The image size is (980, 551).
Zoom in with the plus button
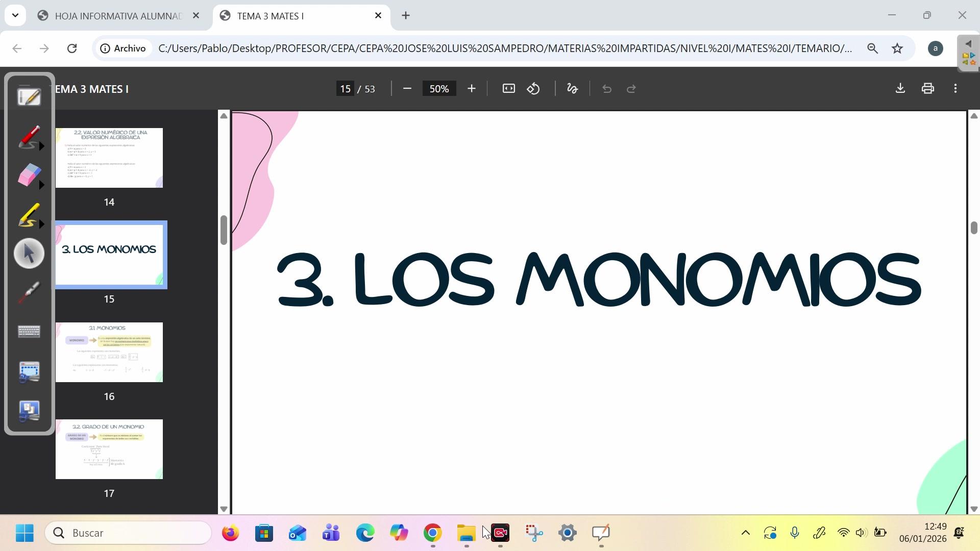click(471, 89)
